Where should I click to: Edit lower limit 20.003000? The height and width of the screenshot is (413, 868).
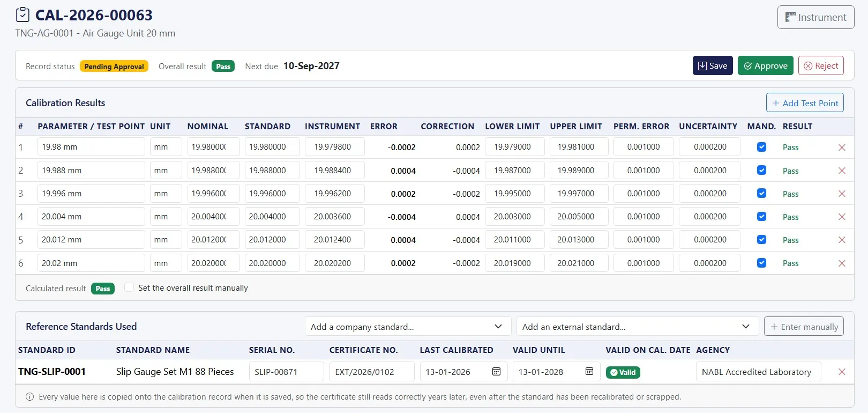pos(514,217)
